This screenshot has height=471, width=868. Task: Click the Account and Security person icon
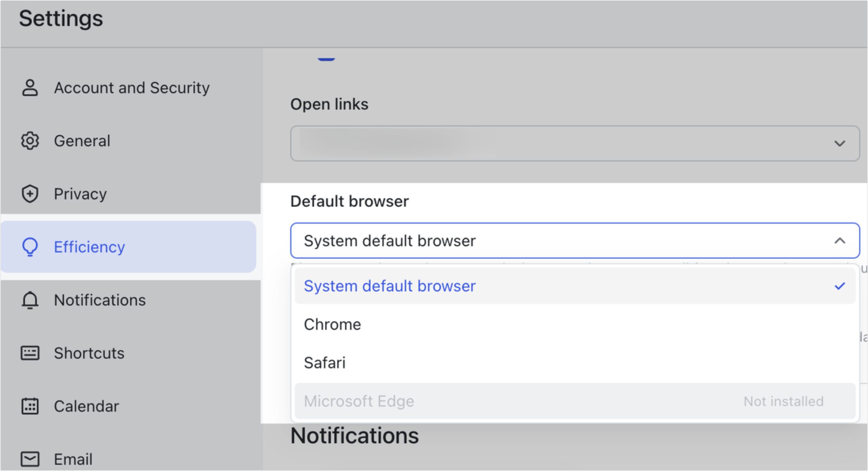pos(30,88)
